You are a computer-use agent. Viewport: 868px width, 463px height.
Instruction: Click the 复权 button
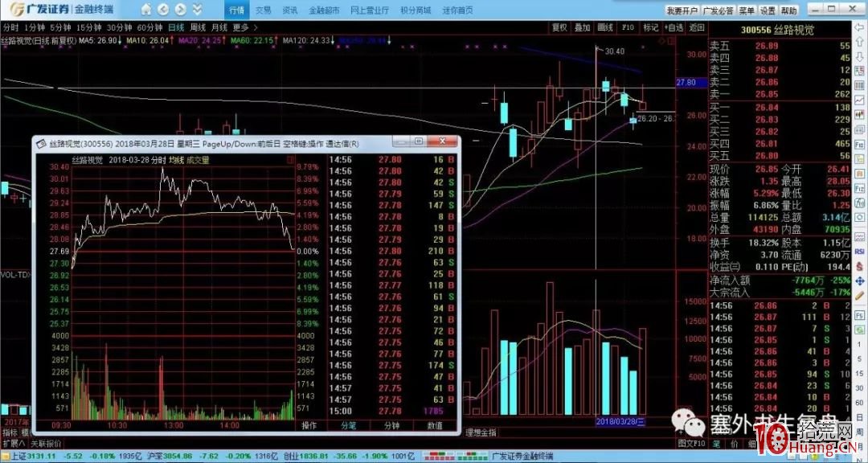pyautogui.click(x=559, y=27)
